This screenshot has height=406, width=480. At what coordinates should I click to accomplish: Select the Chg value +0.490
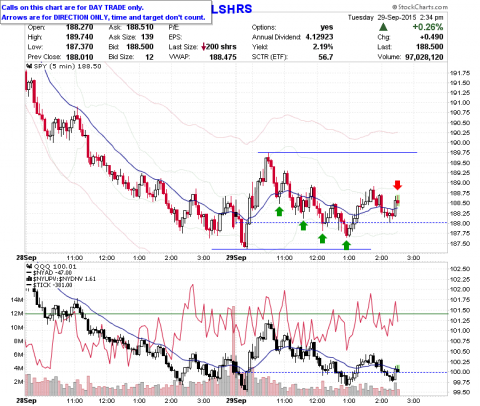tap(431, 37)
